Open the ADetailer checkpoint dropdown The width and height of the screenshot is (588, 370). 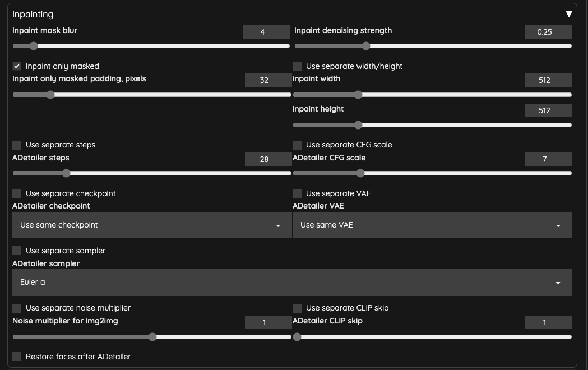click(152, 225)
